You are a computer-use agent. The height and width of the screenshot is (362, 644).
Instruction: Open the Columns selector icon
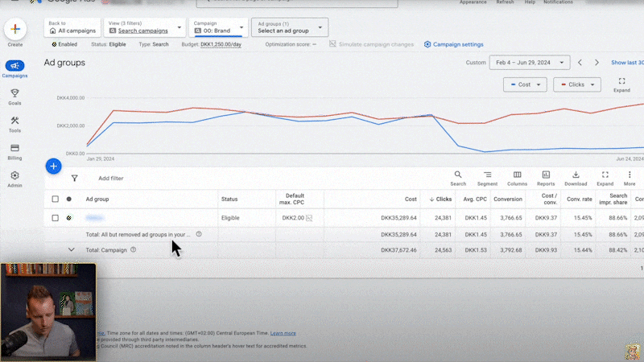tap(517, 178)
